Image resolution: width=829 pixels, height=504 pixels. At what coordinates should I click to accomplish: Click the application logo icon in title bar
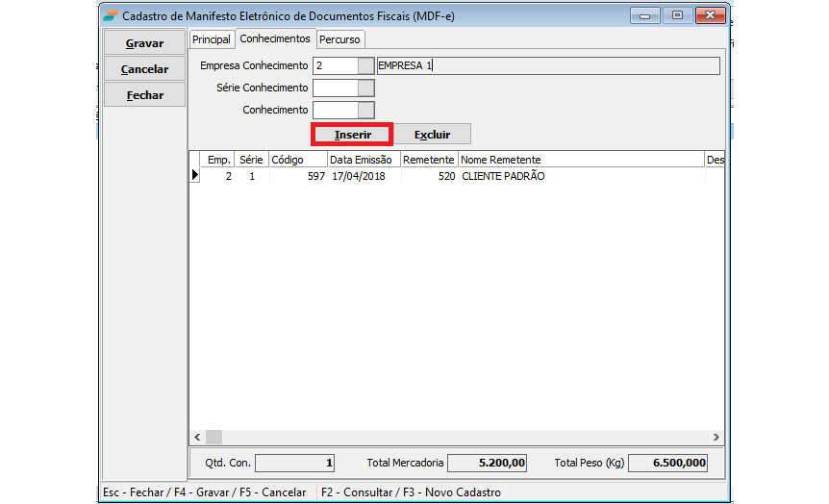[x=112, y=16]
